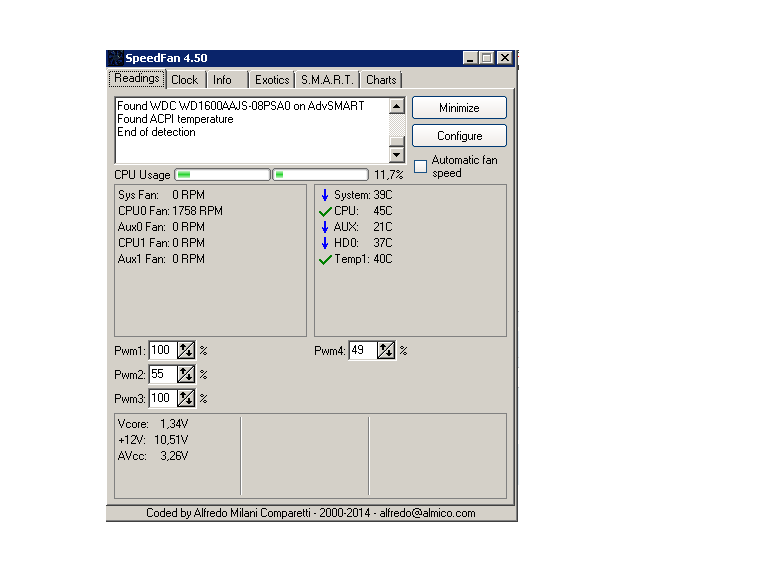768x576 pixels.
Task: Click the 'AVcc: 3,26V' voltage reading
Action: [x=153, y=456]
